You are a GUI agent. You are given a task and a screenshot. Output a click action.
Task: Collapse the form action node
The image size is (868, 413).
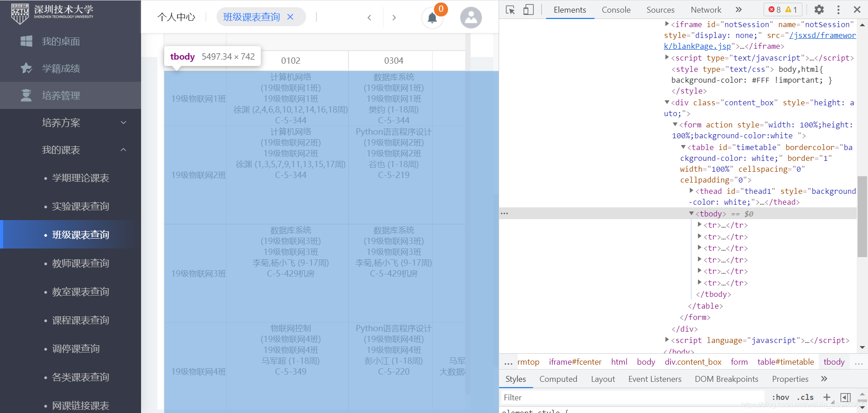(675, 124)
